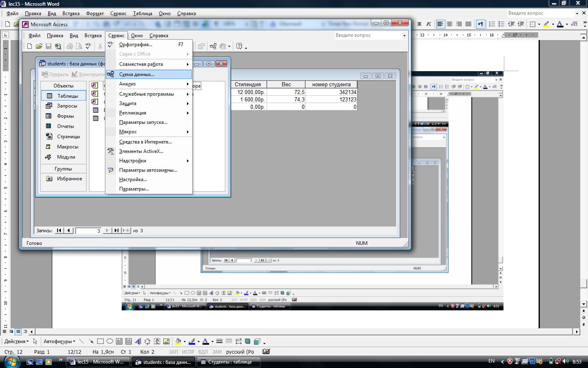Click the Open folder icon in Access toolbar
Viewport: 588px width, 368px height.
[x=39, y=46]
